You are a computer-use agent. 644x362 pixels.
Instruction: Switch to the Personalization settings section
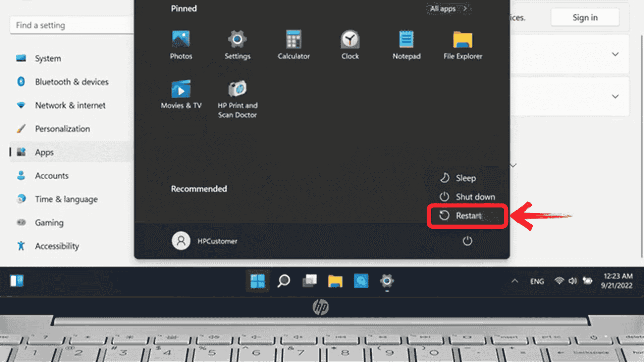click(62, 129)
